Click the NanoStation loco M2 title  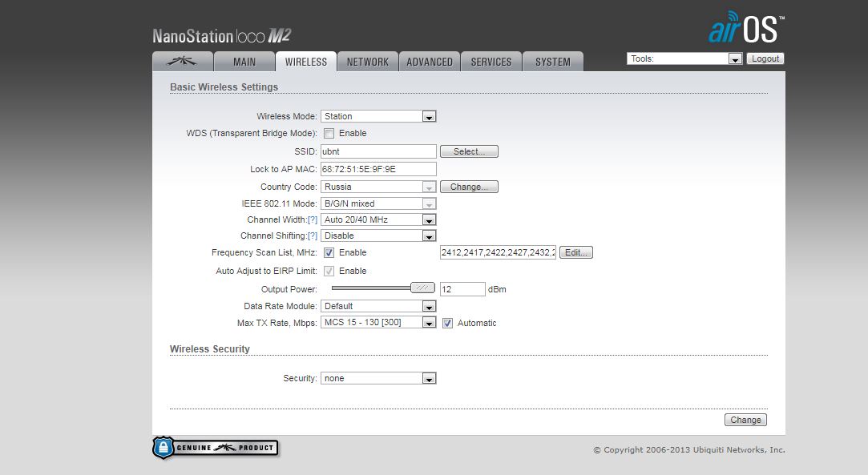pyautogui.click(x=221, y=36)
